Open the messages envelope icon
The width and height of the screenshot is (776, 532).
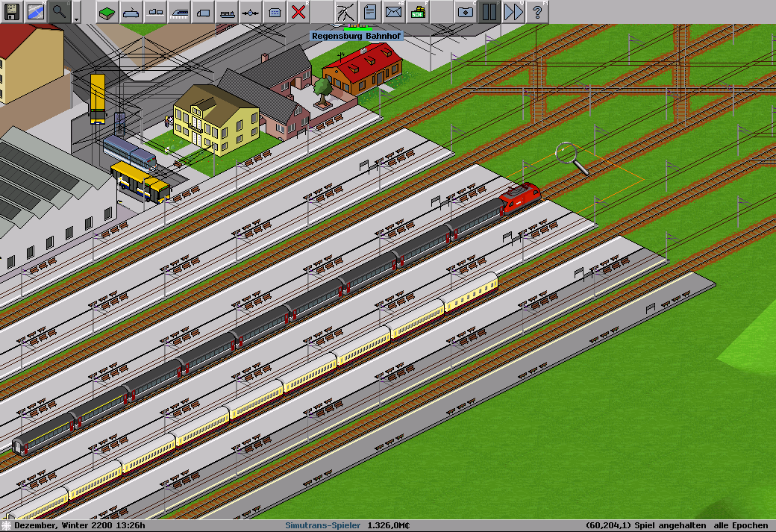pos(394,11)
